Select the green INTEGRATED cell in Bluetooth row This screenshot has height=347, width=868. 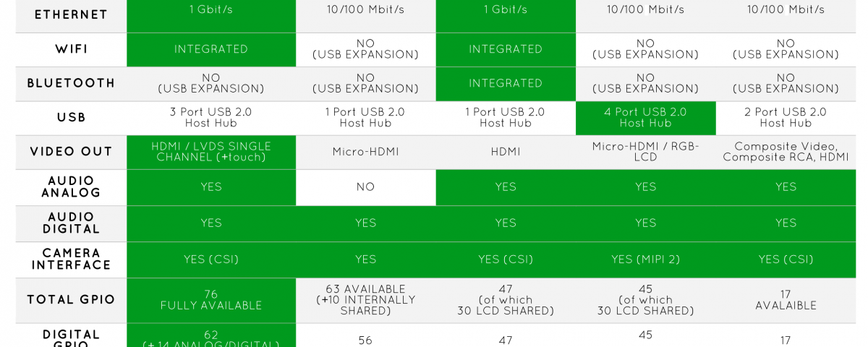(506, 83)
